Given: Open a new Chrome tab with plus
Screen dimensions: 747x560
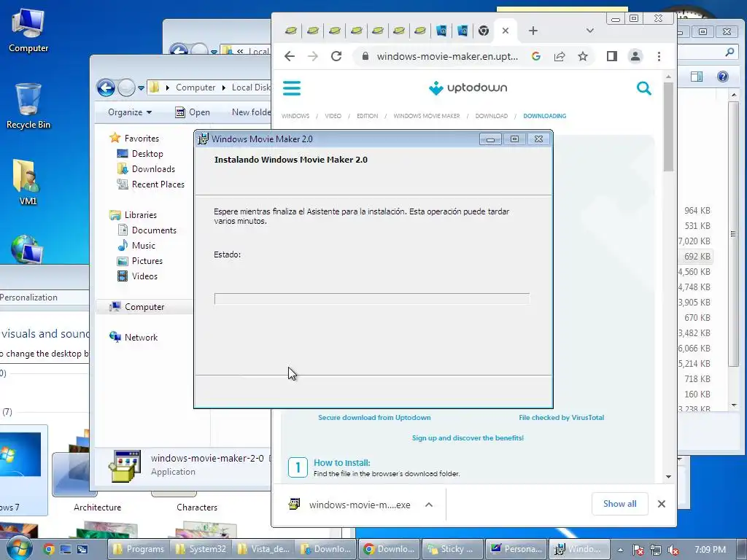Looking at the screenshot, I should [533, 31].
